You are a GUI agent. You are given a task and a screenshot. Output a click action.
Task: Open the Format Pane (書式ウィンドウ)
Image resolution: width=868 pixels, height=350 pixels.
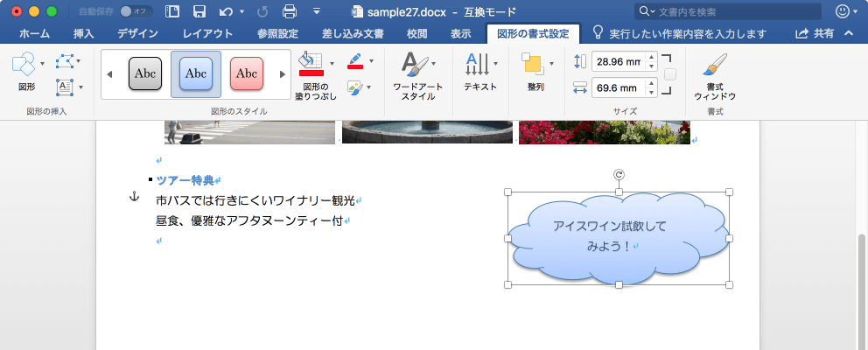715,76
